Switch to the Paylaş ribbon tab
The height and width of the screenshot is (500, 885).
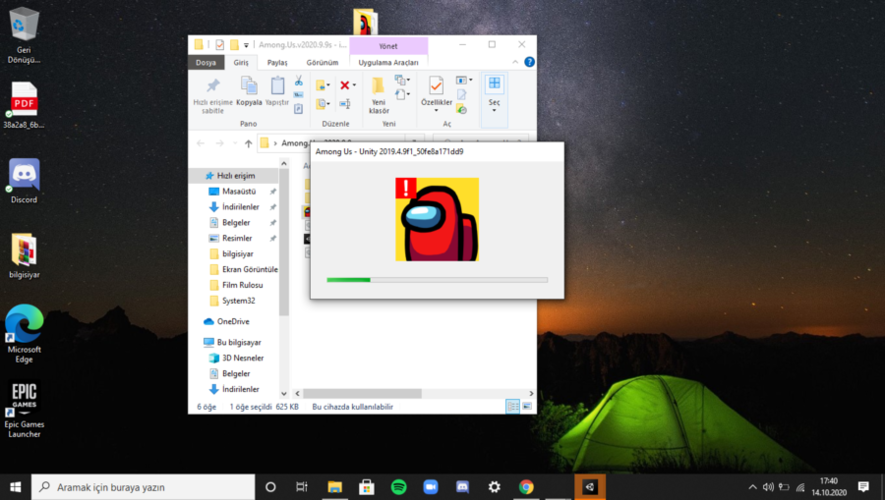277,63
